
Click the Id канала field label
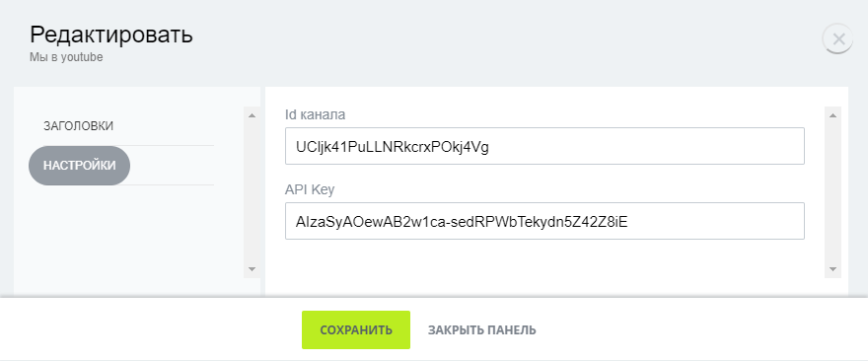click(x=315, y=115)
